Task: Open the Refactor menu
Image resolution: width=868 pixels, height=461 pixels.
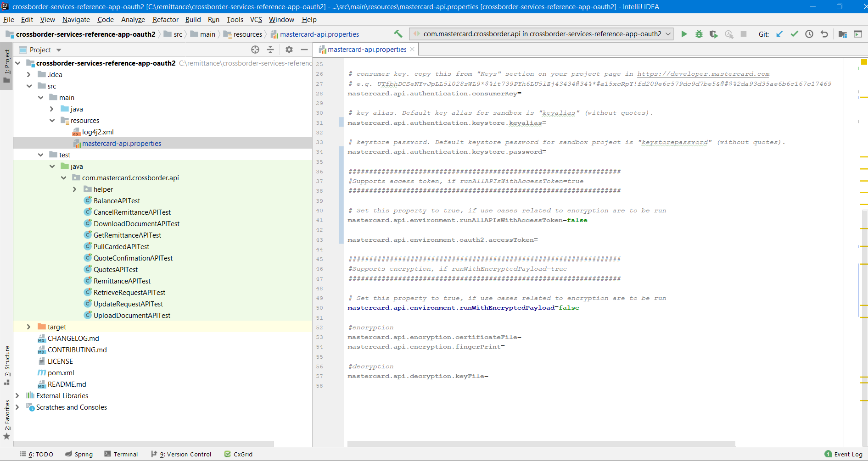Action: (x=165, y=19)
